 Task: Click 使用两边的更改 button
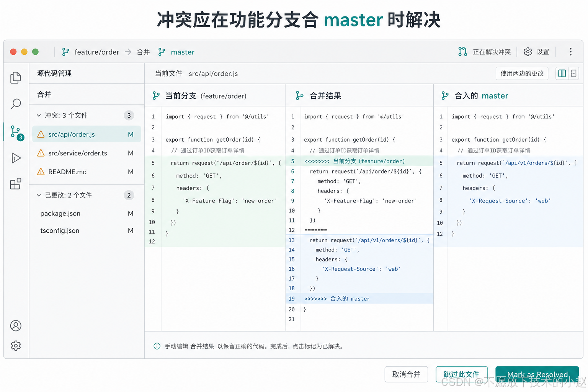522,73
